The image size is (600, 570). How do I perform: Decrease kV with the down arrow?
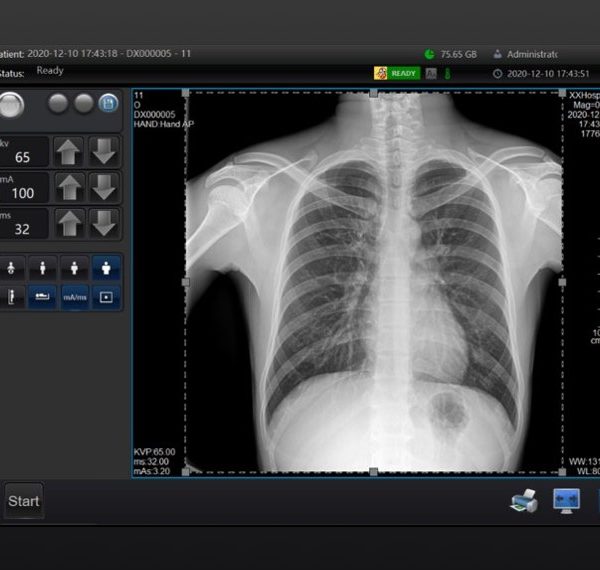point(103,152)
